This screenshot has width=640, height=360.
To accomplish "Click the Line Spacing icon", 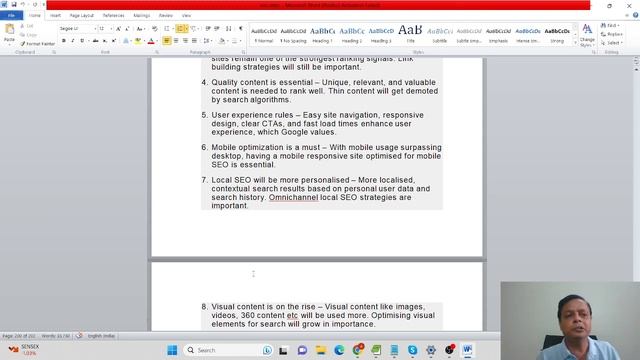I will pos(207,41).
